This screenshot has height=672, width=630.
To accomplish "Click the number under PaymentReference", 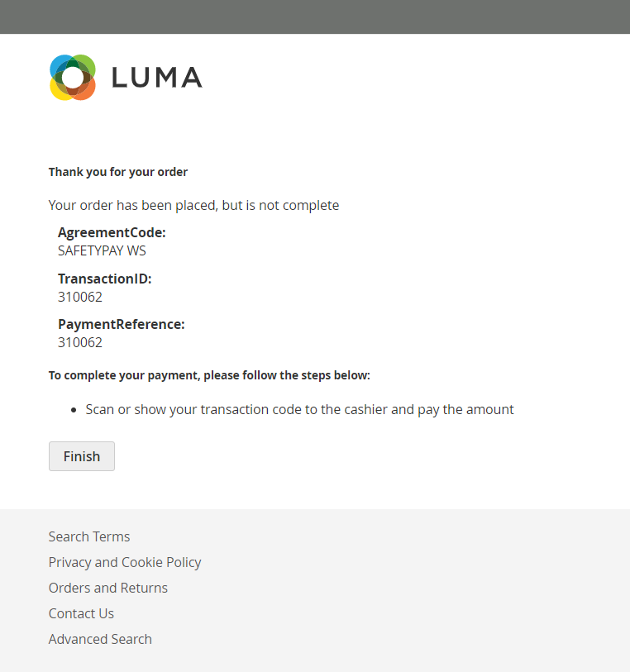I will click(x=80, y=342).
